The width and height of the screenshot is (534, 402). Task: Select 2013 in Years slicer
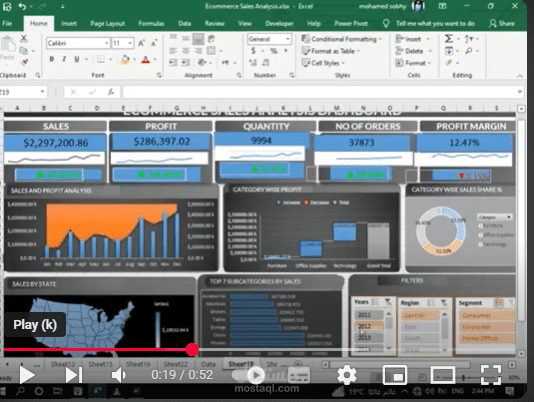click(369, 338)
